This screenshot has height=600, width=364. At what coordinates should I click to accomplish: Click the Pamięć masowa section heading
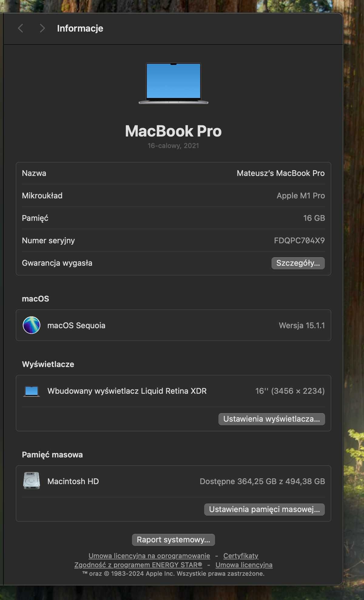52,454
